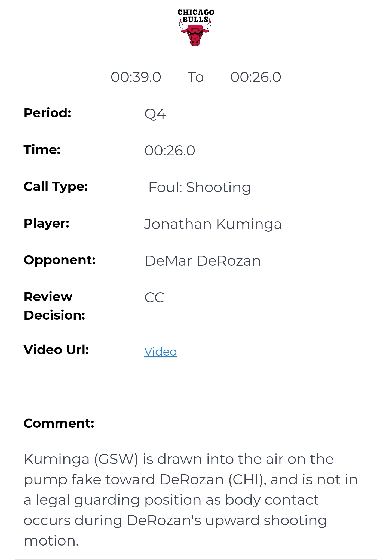Viewport: 392px width, 560px height.
Task: Click the Q4 period value
Action: coord(155,114)
